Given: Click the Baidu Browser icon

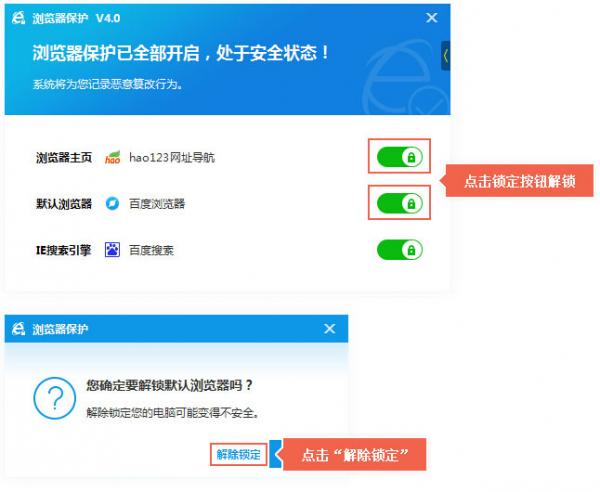Looking at the screenshot, I should [x=113, y=204].
